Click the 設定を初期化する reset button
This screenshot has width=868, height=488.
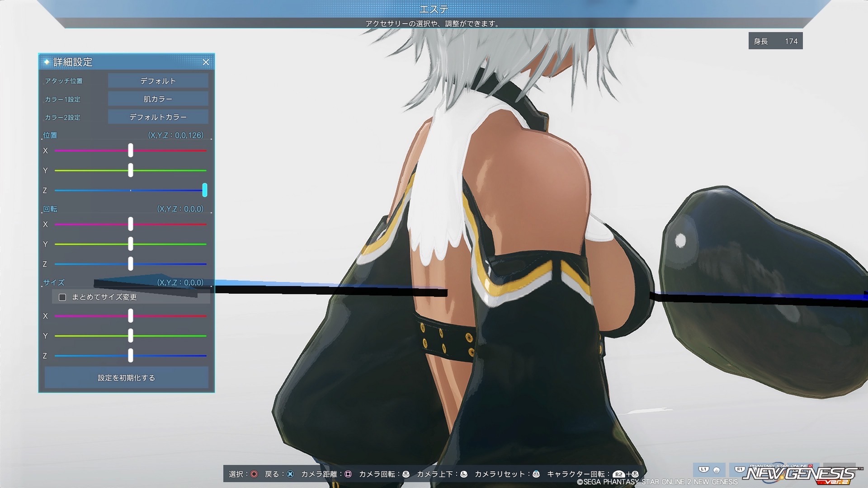click(x=127, y=378)
